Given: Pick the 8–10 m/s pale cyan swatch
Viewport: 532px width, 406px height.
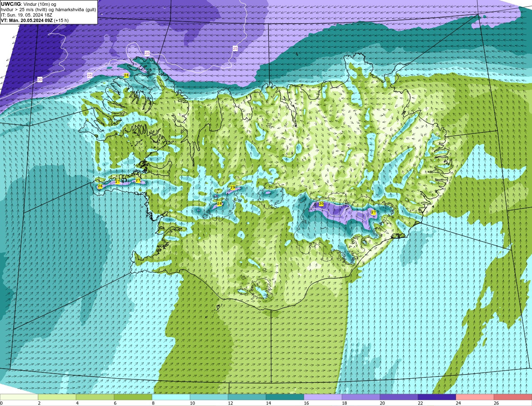Looking at the screenshot, I should [x=171, y=397].
